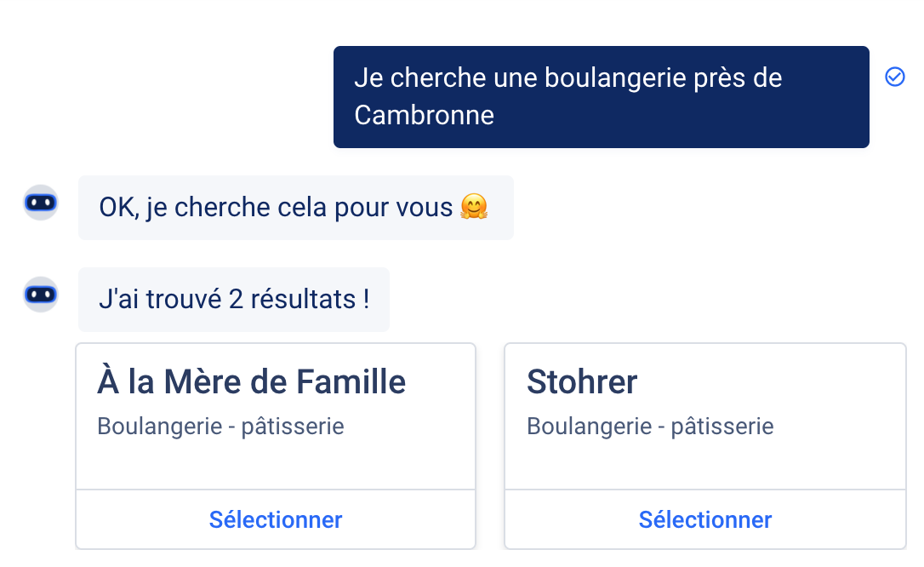Click the message delivered checkmark icon
The width and height of the screenshot is (924, 567).
894,77
